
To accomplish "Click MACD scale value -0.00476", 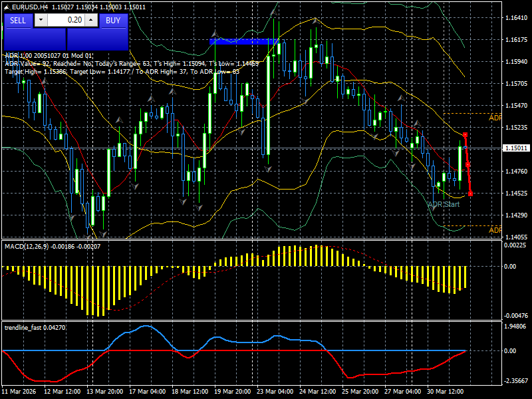I will tap(516, 315).
